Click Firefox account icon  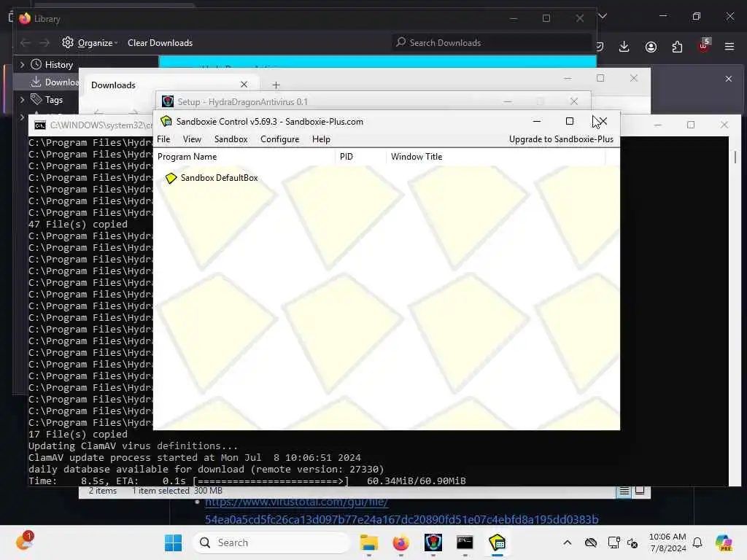click(651, 47)
